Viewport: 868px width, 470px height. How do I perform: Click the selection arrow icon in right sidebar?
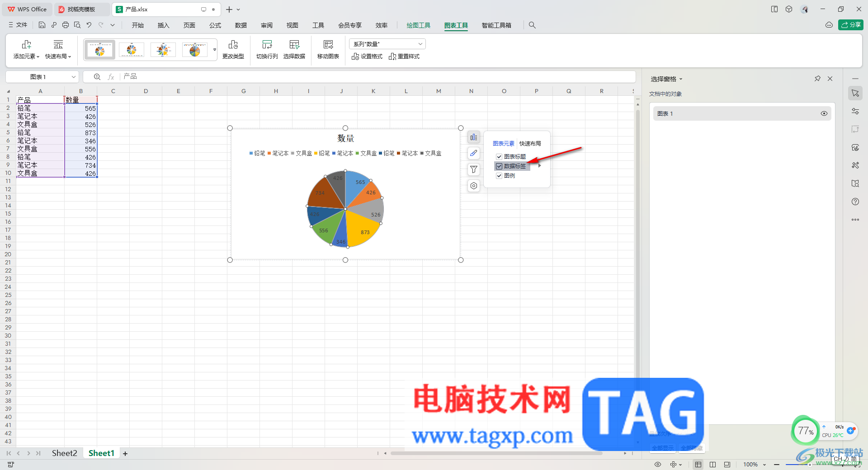[855, 93]
